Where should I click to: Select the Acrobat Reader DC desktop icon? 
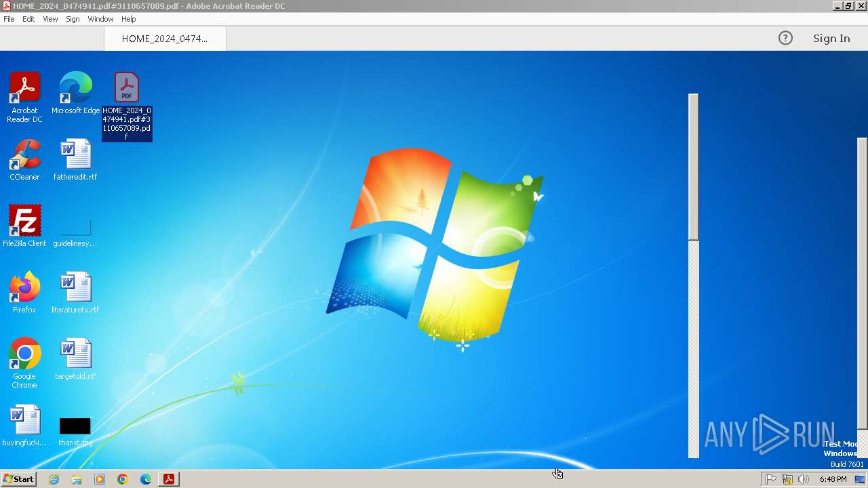tap(24, 98)
